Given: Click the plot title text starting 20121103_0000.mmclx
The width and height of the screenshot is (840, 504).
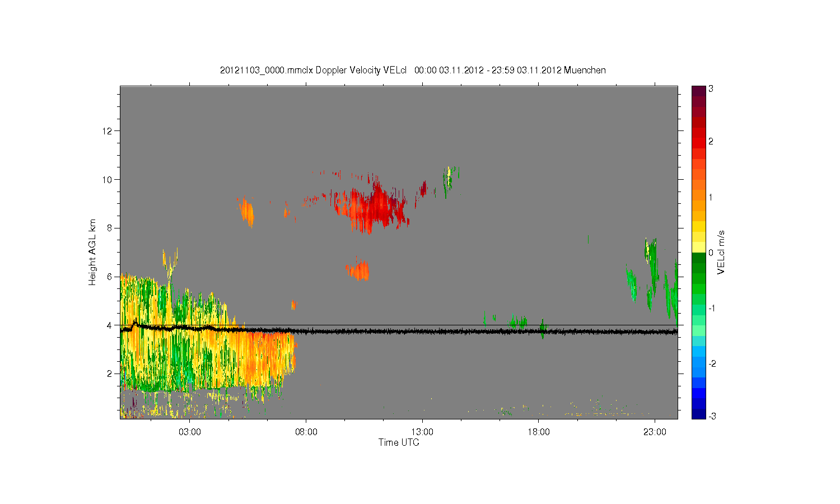Looking at the screenshot, I should click(x=413, y=70).
